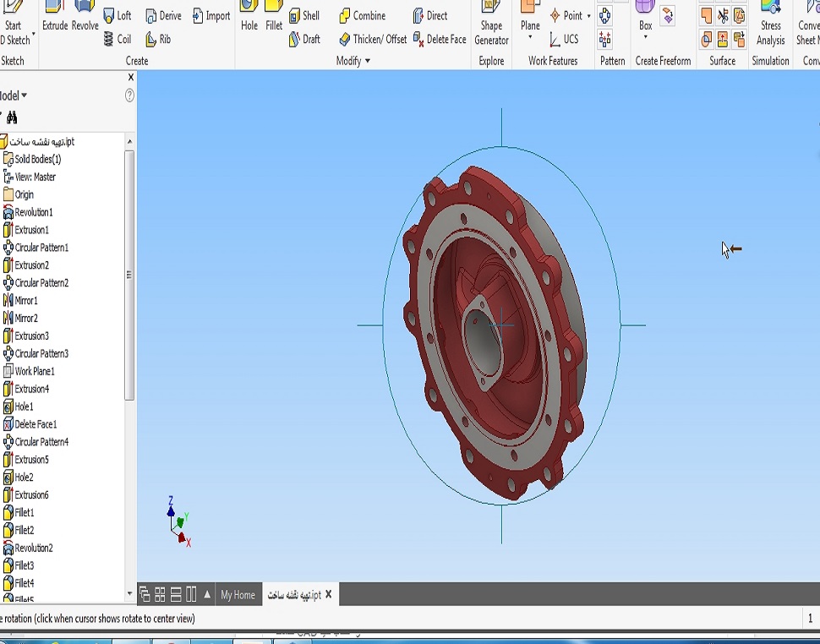Viewport: 820px width, 644px height.
Task: Launch Stress Analysis
Action: (x=770, y=24)
